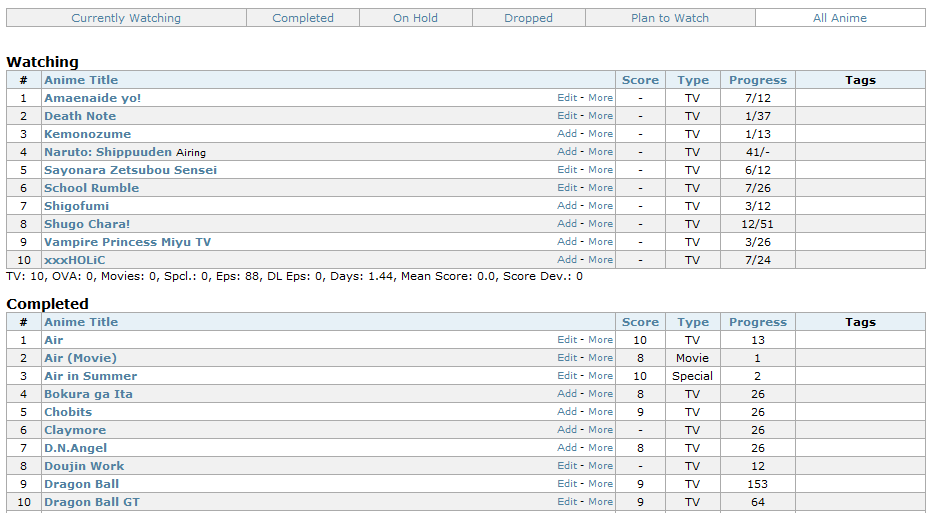Show More options for Death Note
935x513 pixels.
tap(600, 115)
